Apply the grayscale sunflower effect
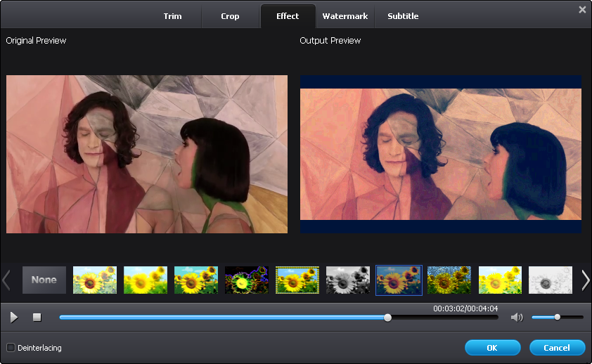Screen dimensions: 592x364 [x=348, y=280]
